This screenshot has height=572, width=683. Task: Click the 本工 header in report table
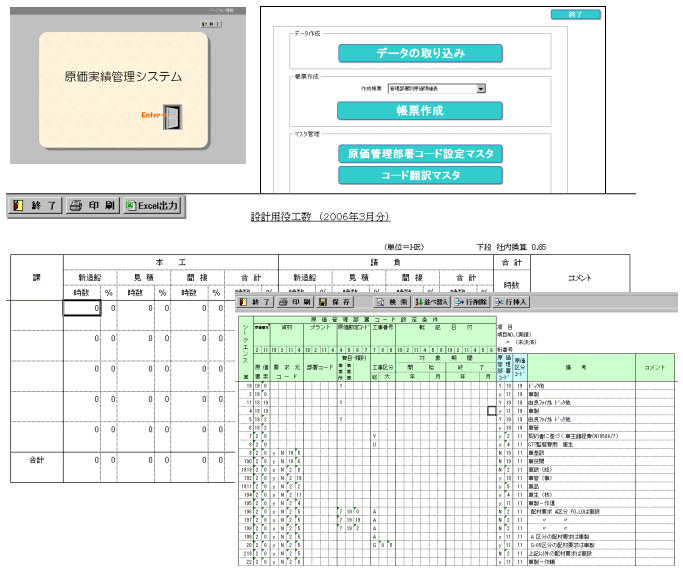coord(171,262)
